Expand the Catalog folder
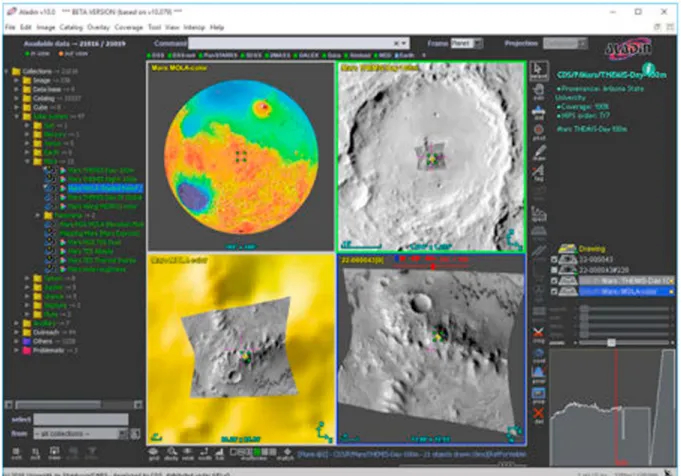 click(x=17, y=99)
